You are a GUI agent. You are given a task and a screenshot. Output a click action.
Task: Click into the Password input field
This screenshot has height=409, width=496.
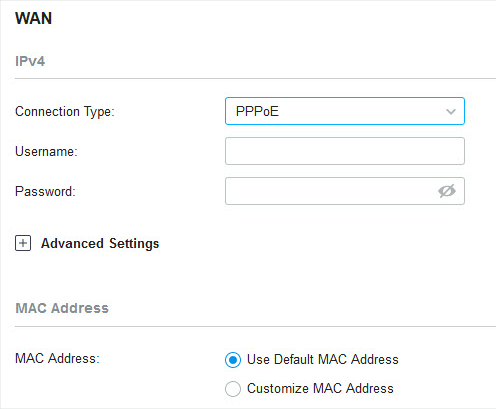345,191
